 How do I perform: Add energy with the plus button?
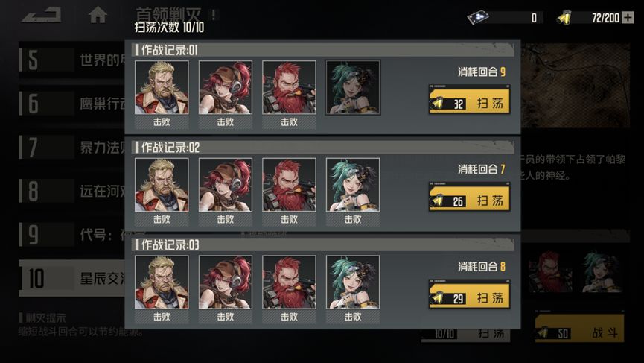[x=628, y=18]
